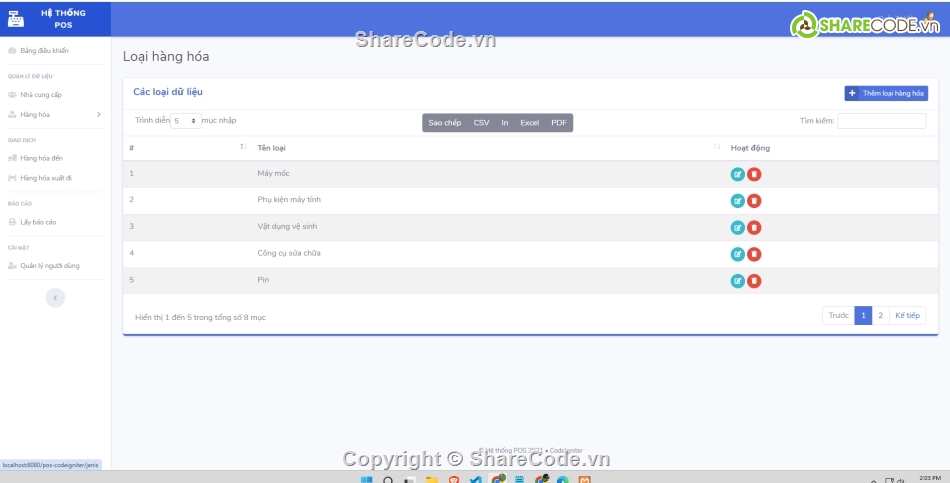Edit the Công cụ sửa chữa category
Screen dimensions: 950x483
[738, 254]
